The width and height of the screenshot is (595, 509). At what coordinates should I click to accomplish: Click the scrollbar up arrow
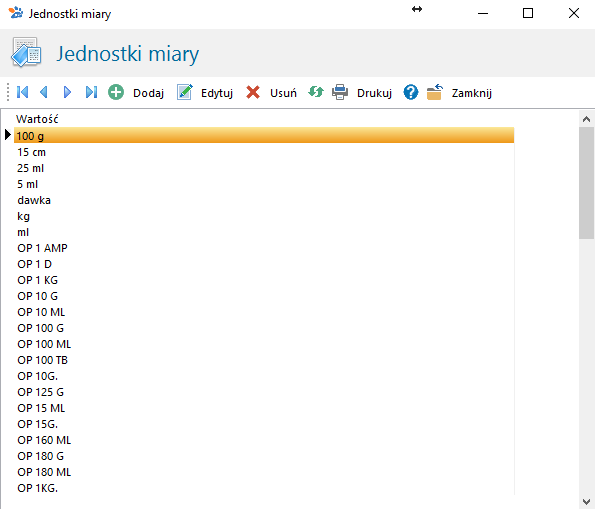[x=586, y=119]
